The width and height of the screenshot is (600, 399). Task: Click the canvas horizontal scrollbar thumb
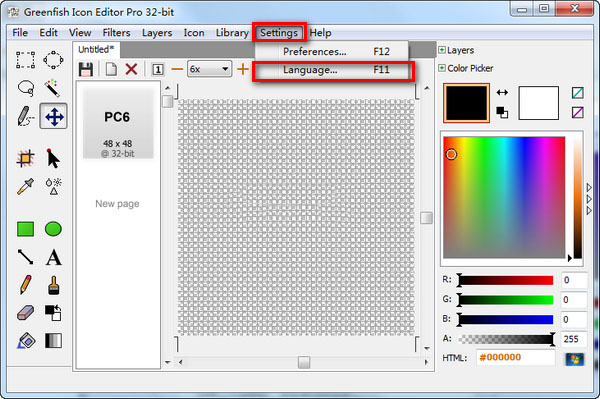(304, 362)
